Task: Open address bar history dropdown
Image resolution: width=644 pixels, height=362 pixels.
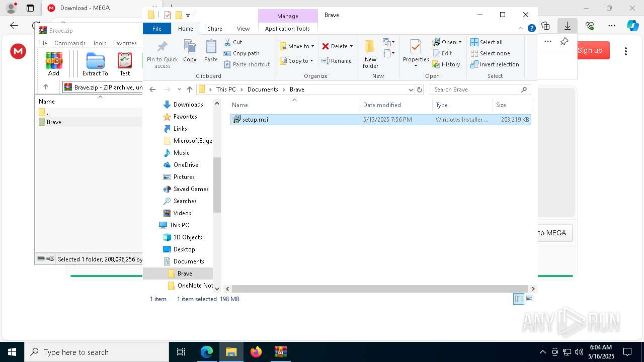Action: pyautogui.click(x=411, y=89)
